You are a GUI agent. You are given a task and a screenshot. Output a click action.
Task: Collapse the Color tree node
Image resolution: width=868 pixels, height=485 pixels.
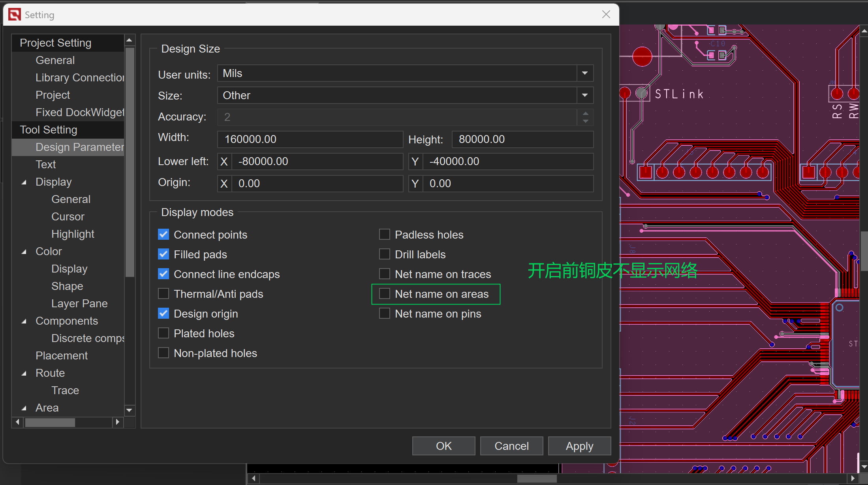coord(24,252)
